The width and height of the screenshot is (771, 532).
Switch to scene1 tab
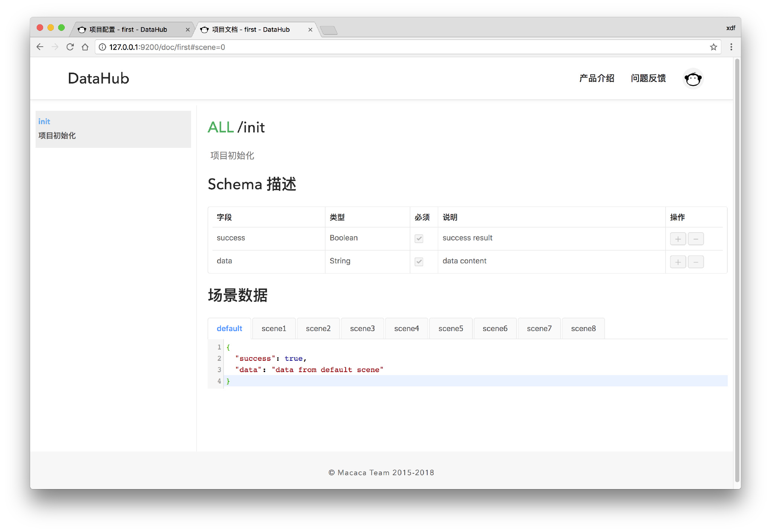pos(274,328)
